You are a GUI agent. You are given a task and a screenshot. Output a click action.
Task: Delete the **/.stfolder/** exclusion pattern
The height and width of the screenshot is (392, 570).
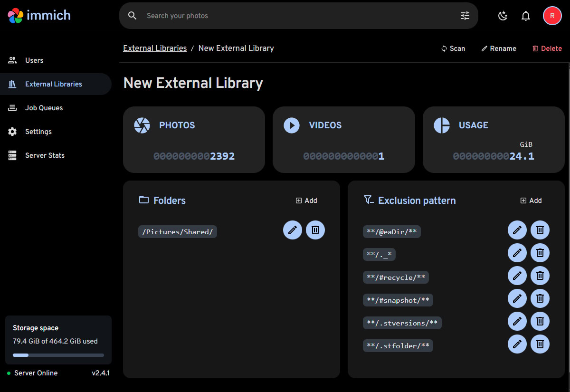(540, 344)
